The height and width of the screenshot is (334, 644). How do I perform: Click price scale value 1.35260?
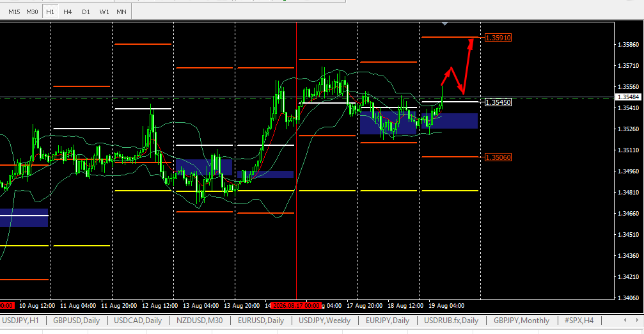pyautogui.click(x=629, y=129)
